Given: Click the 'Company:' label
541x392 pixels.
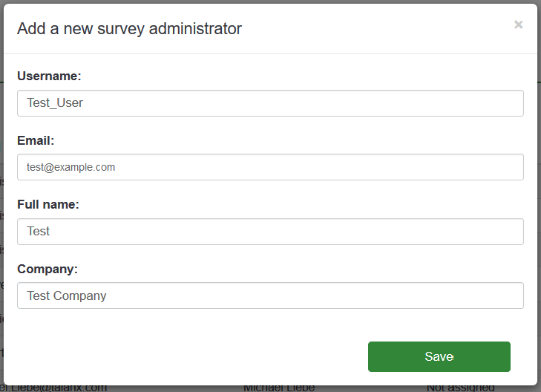Looking at the screenshot, I should 47,269.
